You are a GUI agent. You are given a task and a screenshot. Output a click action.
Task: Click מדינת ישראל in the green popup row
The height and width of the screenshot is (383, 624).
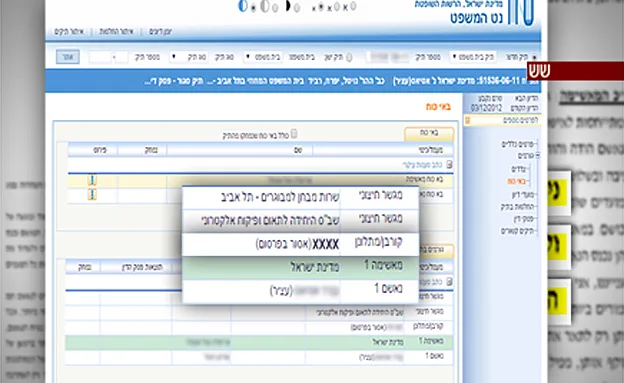coord(315,267)
